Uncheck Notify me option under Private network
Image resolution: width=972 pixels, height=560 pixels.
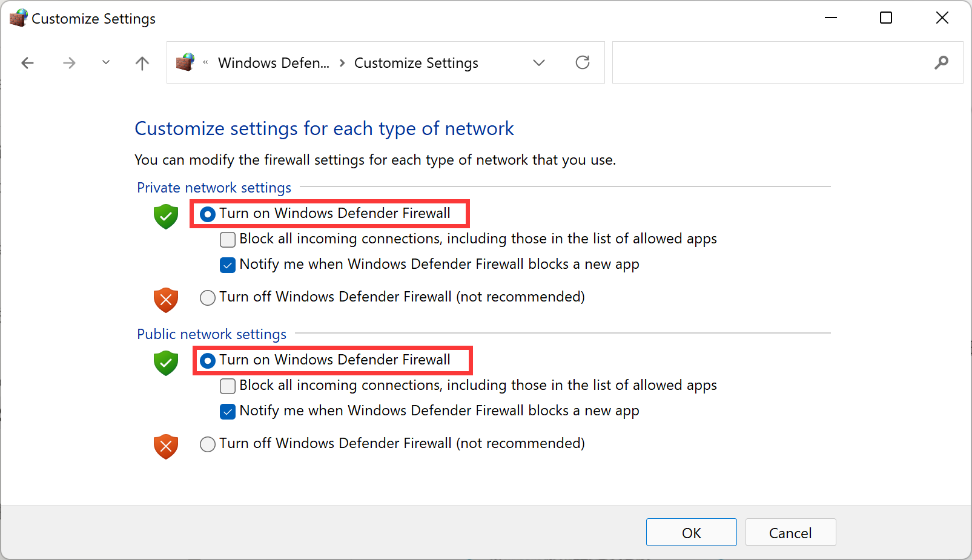[228, 265]
